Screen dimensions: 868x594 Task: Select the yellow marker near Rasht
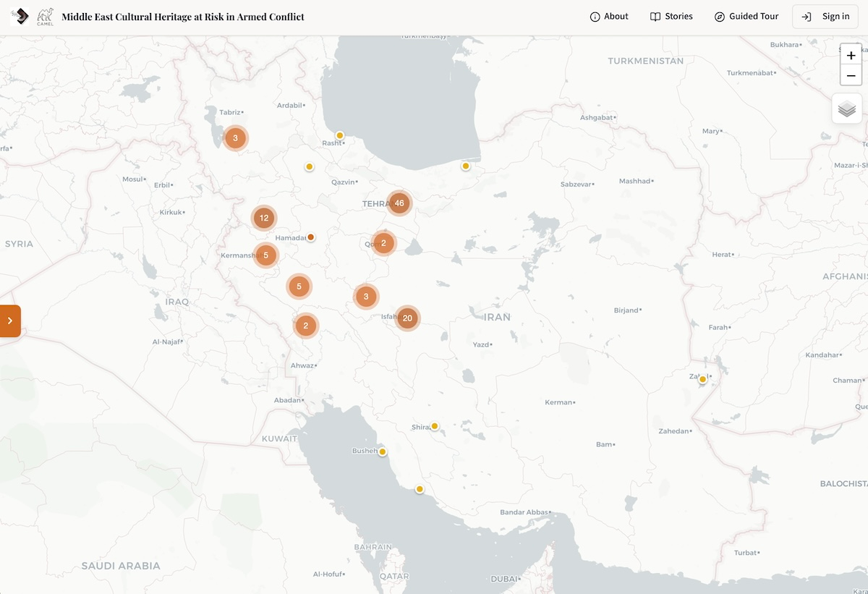pos(340,135)
